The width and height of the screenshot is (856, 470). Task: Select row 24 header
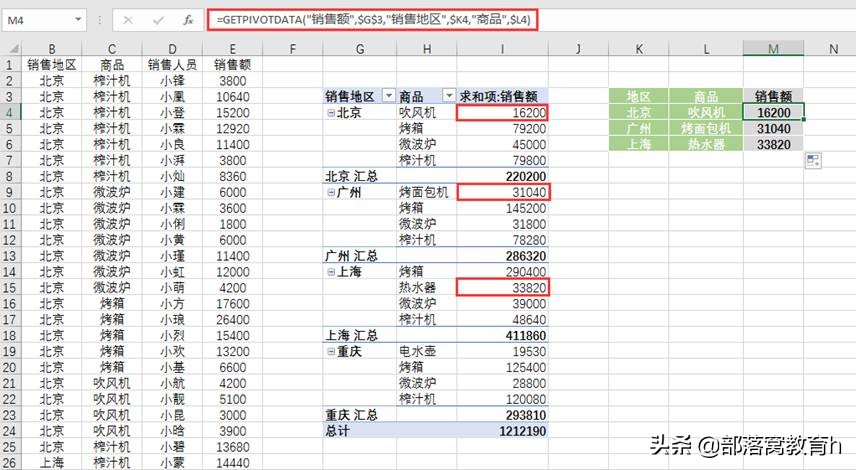10,431
